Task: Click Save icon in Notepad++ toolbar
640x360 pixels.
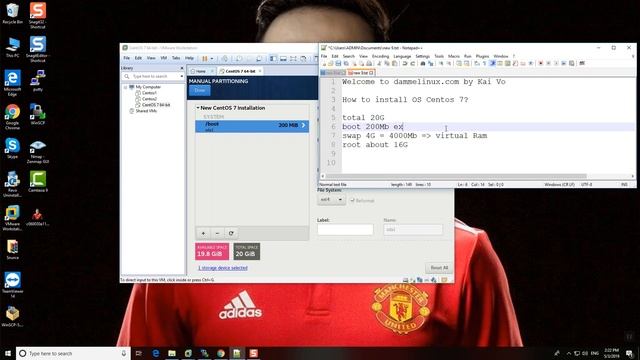Action: 338,64
